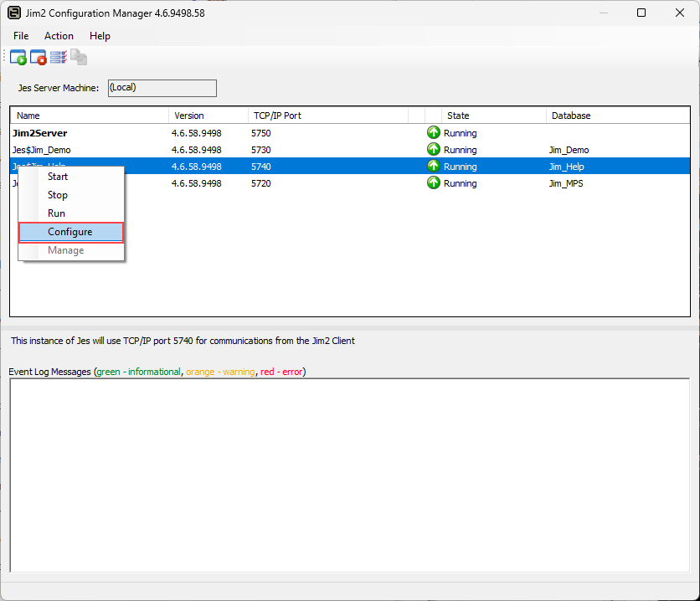This screenshot has width=700, height=601.
Task: Select the Jim2Server row name
Action: (39, 133)
